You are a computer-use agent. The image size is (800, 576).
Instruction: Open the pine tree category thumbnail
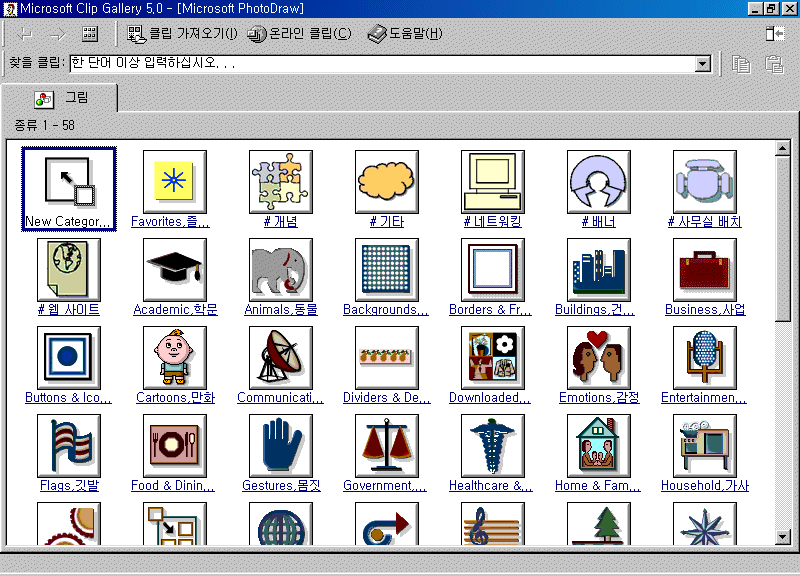pyautogui.click(x=599, y=523)
